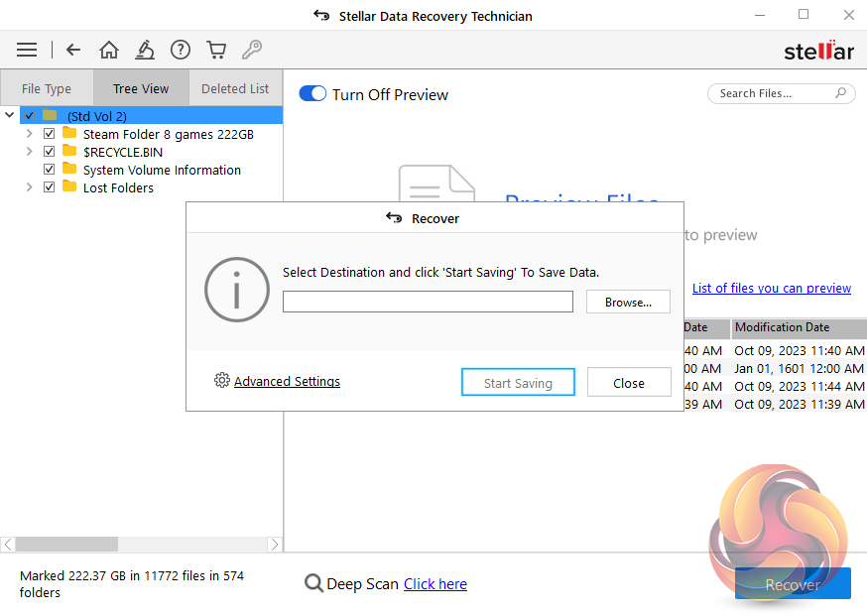Click the Deep Scan magnifier icon
Viewport: 867px width, 616px height.
313,583
